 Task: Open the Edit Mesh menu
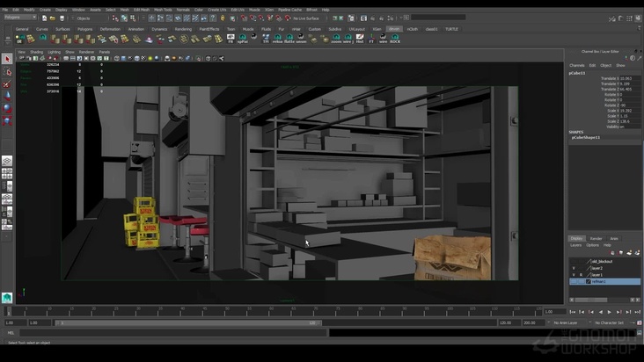tap(142, 10)
